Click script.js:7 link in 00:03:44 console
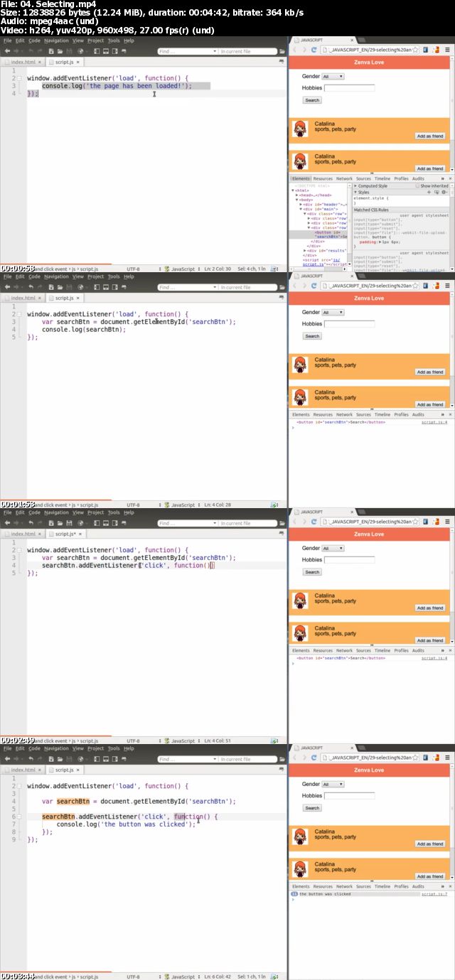Viewport: 455px width, 980px height. point(434,894)
